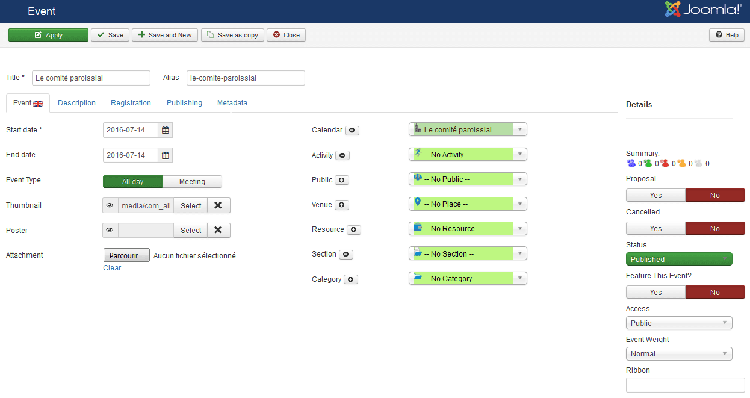Click Parcourir attachment browse button
Viewport: 750px width, 398px height.
pyautogui.click(x=127, y=255)
